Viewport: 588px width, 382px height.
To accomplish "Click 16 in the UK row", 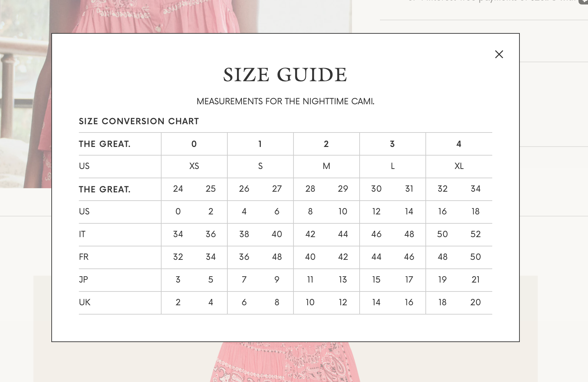I will tap(409, 302).
